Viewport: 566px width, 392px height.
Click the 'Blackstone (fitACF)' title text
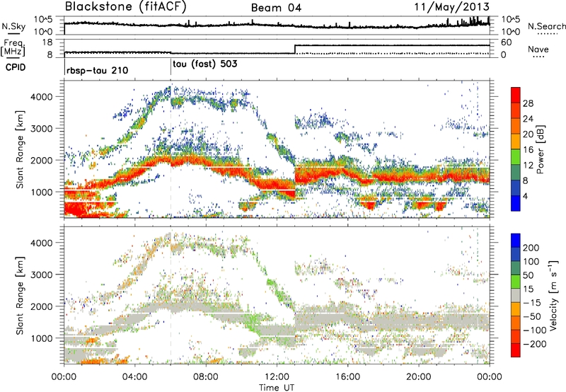pyautogui.click(x=125, y=6)
